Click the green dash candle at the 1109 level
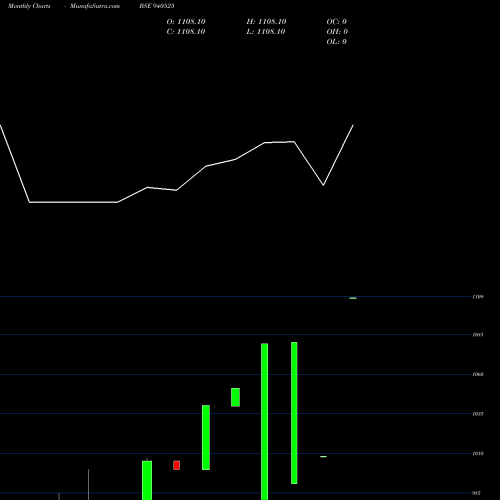This screenshot has height=500, width=500. tap(353, 298)
